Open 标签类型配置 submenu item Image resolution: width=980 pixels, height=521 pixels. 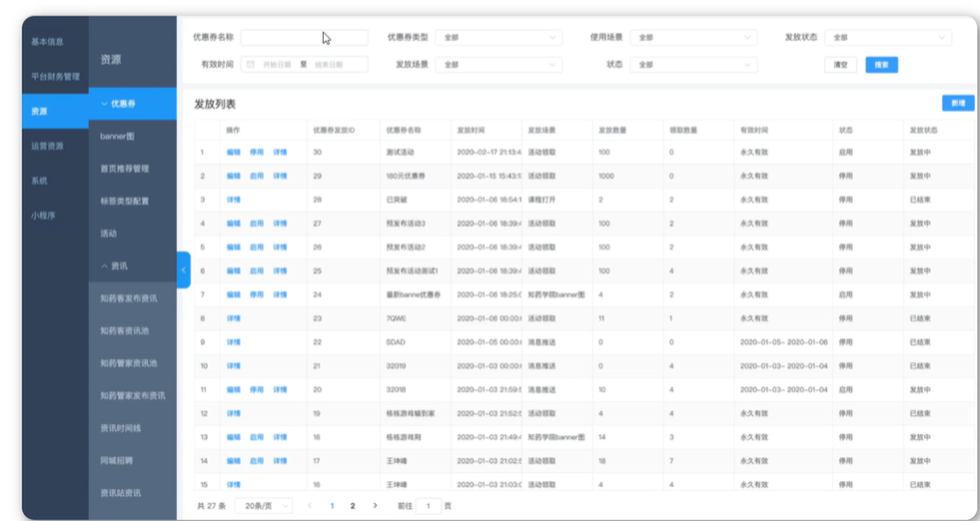point(133,202)
